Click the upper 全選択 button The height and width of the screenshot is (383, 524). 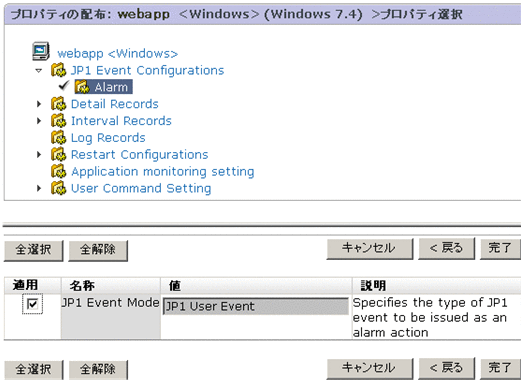33,250
